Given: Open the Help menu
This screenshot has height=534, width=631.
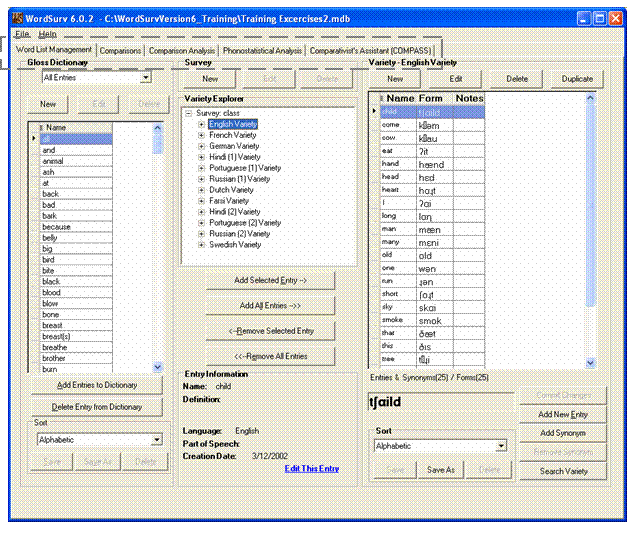Looking at the screenshot, I should tap(48, 34).
